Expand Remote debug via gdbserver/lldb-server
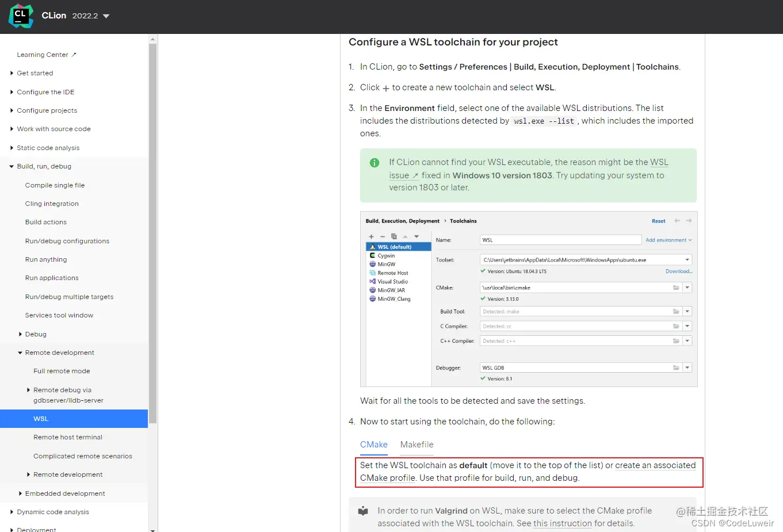The image size is (783, 532). tap(28, 390)
